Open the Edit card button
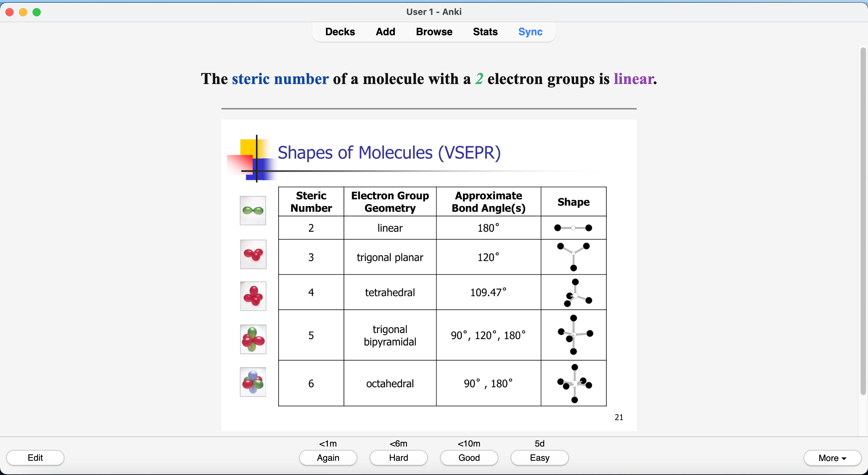This screenshot has height=475, width=868. click(35, 458)
